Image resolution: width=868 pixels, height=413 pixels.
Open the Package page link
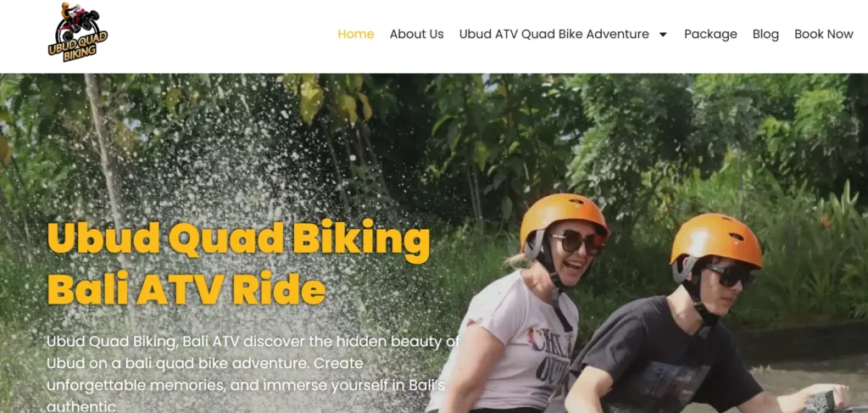(x=711, y=34)
